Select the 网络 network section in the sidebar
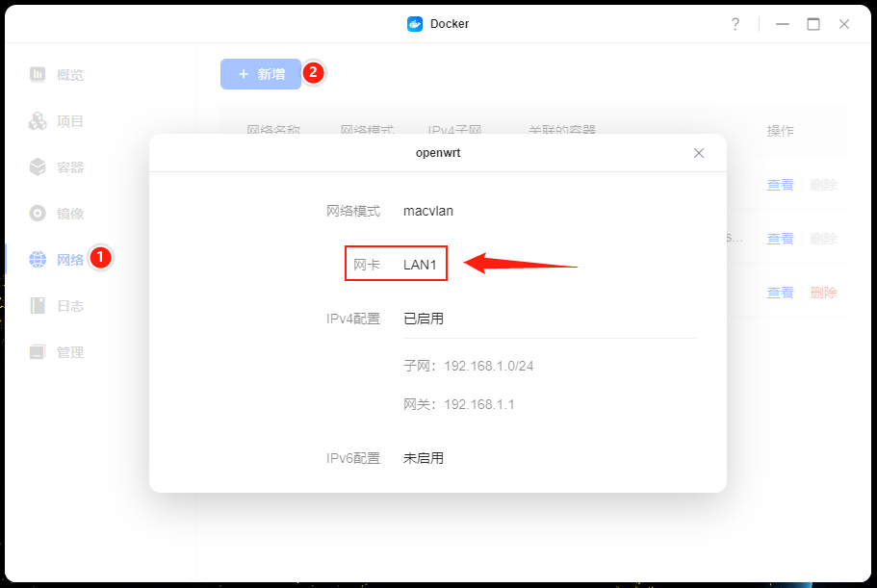Image resolution: width=877 pixels, height=588 pixels. (57, 259)
